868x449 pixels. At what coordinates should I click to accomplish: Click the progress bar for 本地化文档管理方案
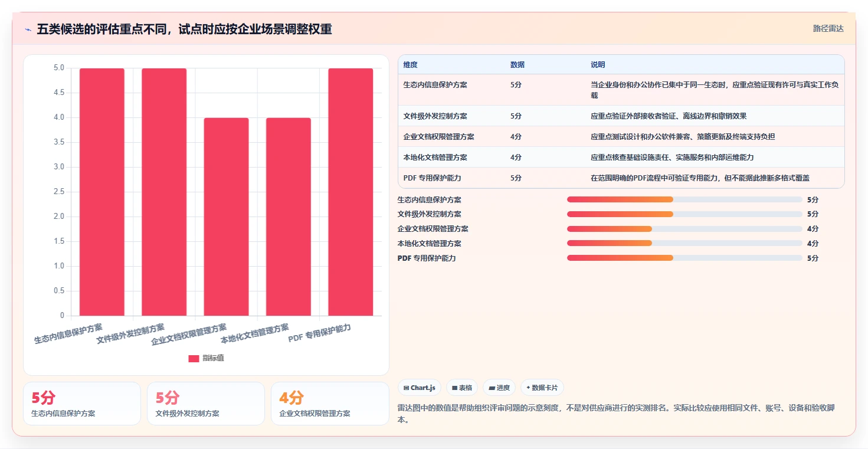click(x=684, y=244)
